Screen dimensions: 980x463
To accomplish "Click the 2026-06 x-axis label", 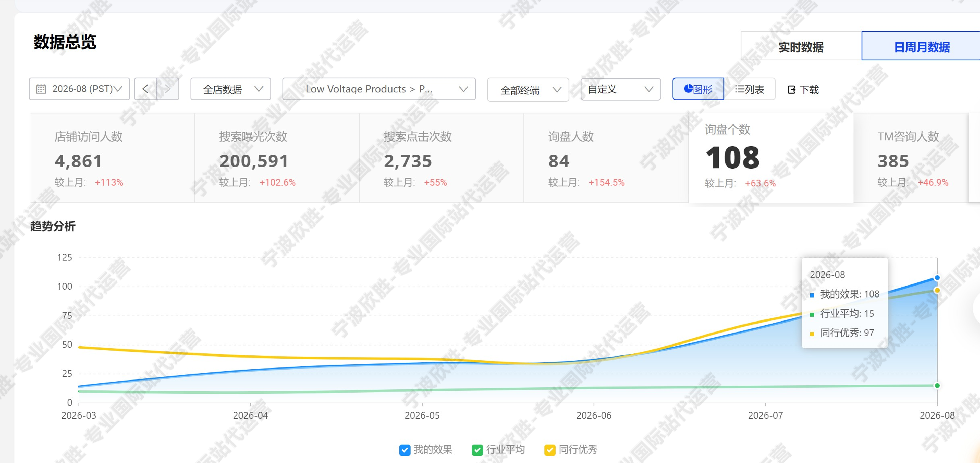I will coord(594,415).
